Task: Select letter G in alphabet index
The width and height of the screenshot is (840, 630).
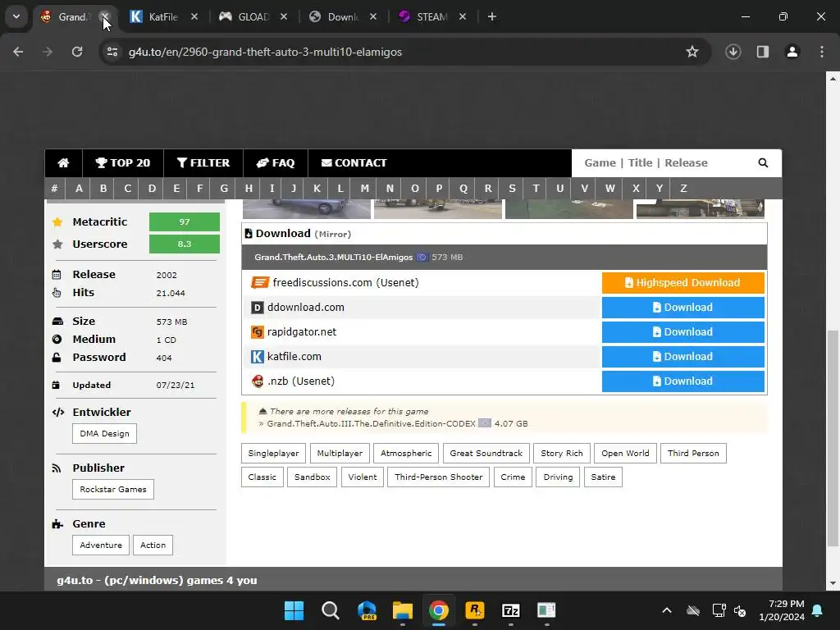Action: click(x=224, y=188)
